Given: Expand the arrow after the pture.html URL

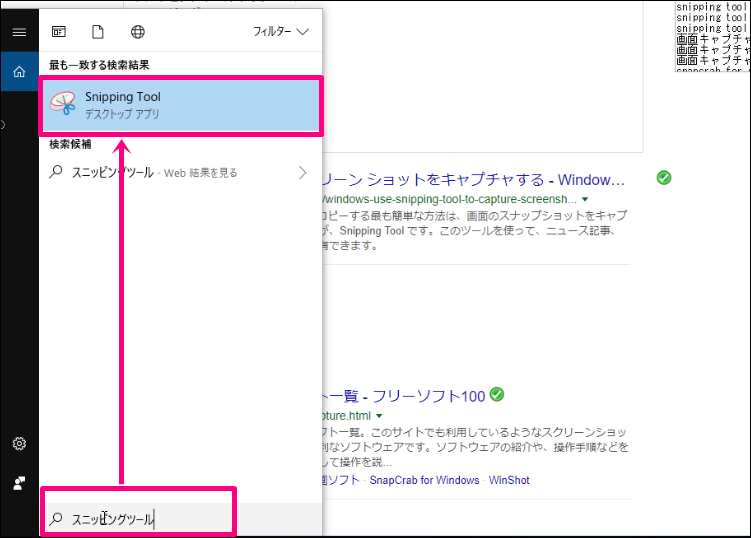Looking at the screenshot, I should [379, 416].
